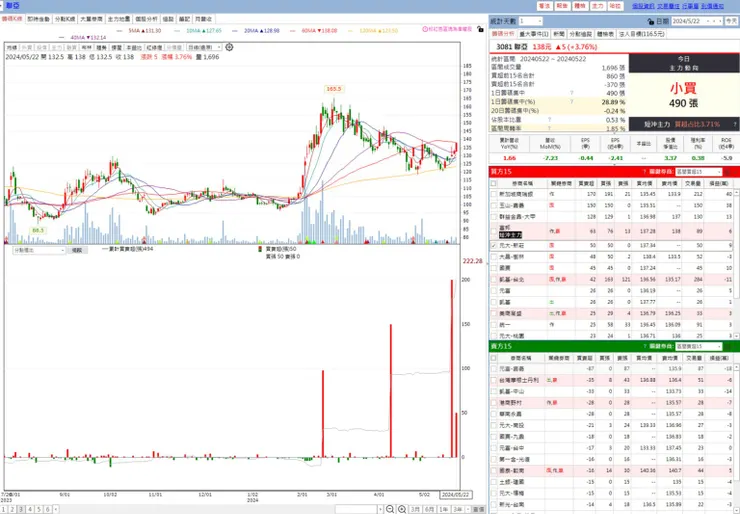Screen dimensions: 740x514
Task: Click the question mark icon in the 賣方15 header
Action: (644, 346)
